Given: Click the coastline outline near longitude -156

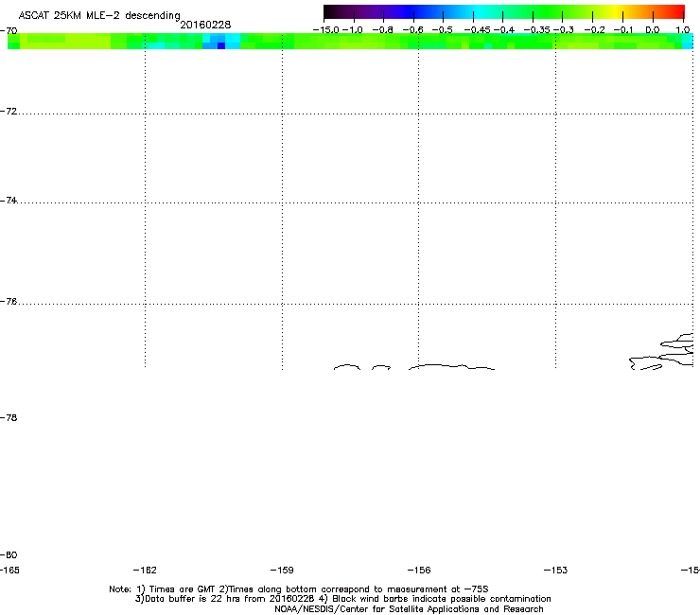Looking at the screenshot, I should (452, 367).
